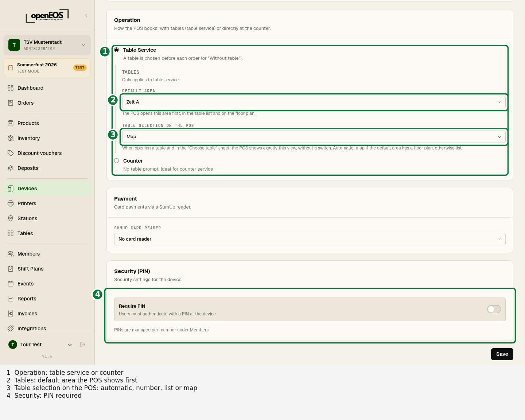The height and width of the screenshot is (420, 525).
Task: Collapse the sidebar with the chevron
Action: 86,15
